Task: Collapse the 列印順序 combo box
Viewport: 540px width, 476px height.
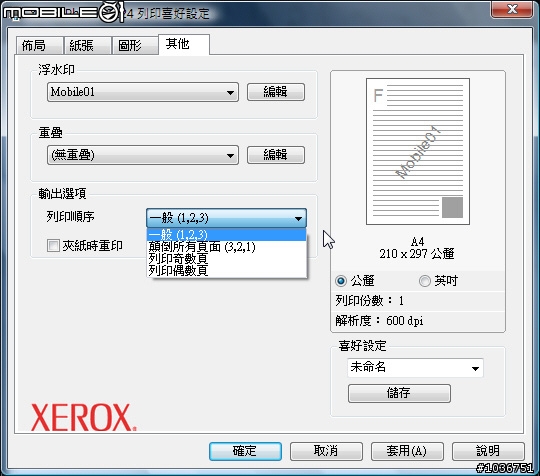Action: (226, 218)
